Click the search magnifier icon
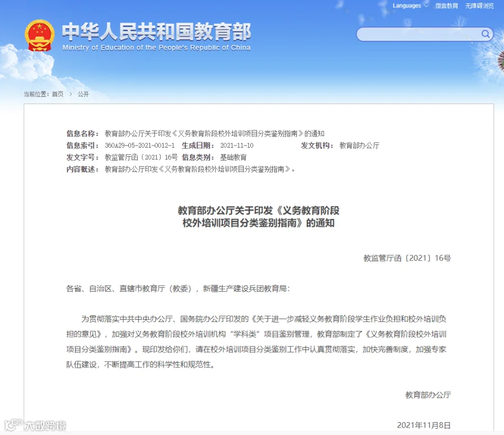504x435 pixels. 486,34
